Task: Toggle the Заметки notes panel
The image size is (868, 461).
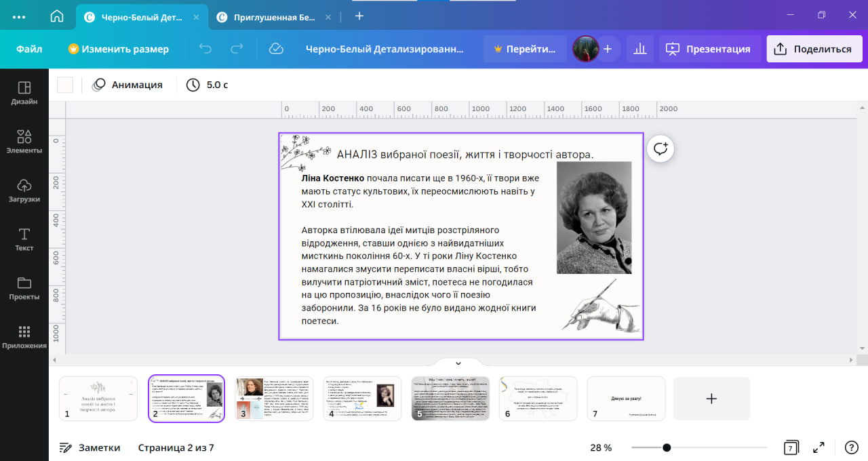Action: (90, 447)
